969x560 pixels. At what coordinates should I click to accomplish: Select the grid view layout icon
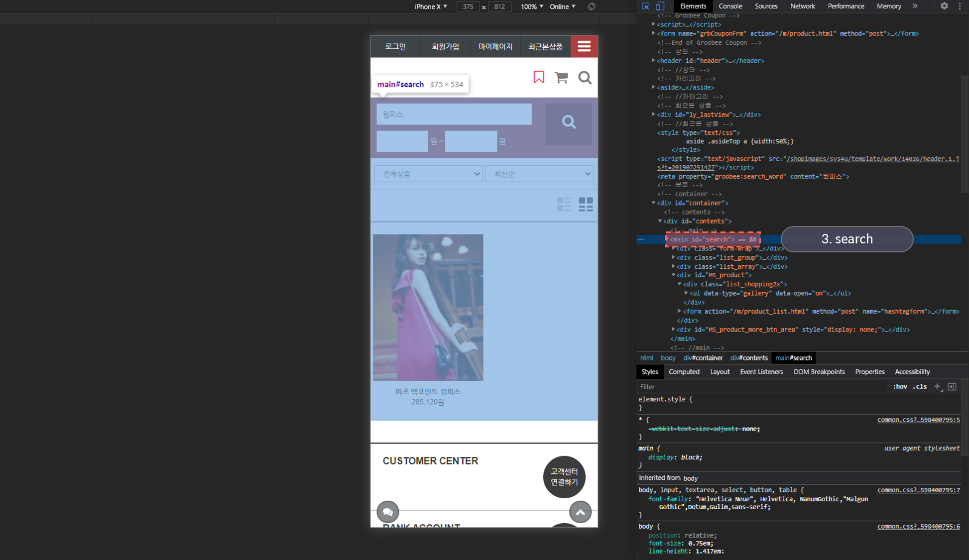point(586,204)
